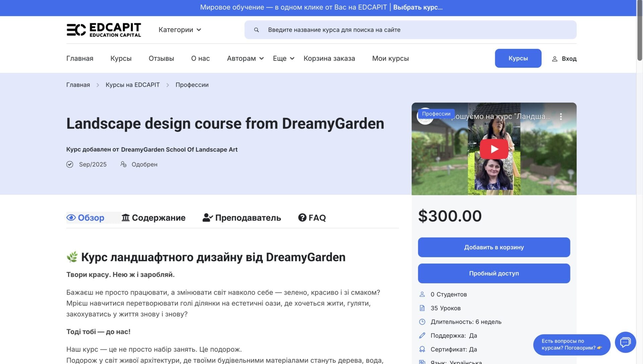Click Пробный доступ button
The width and height of the screenshot is (643, 364).
pos(494,273)
